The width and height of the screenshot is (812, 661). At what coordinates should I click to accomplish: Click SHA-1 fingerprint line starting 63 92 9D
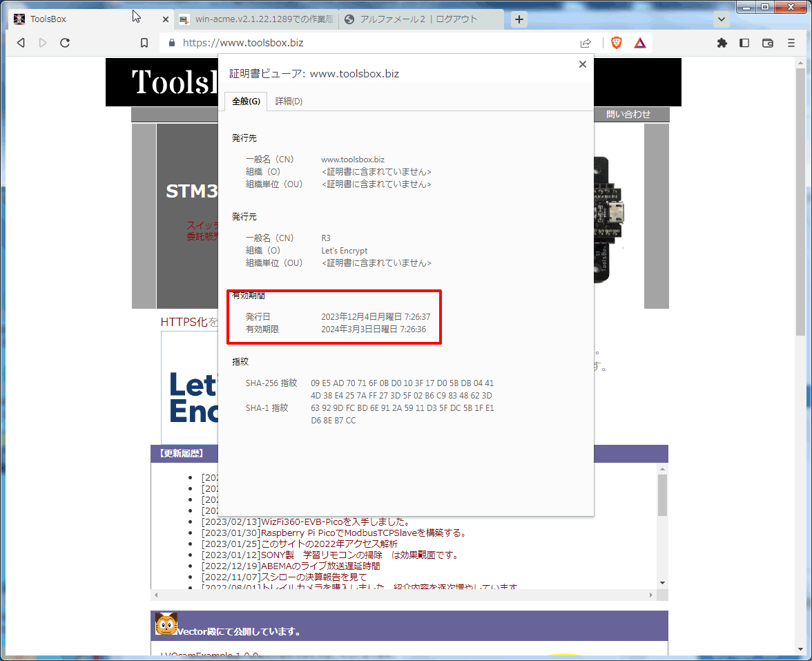[403, 408]
